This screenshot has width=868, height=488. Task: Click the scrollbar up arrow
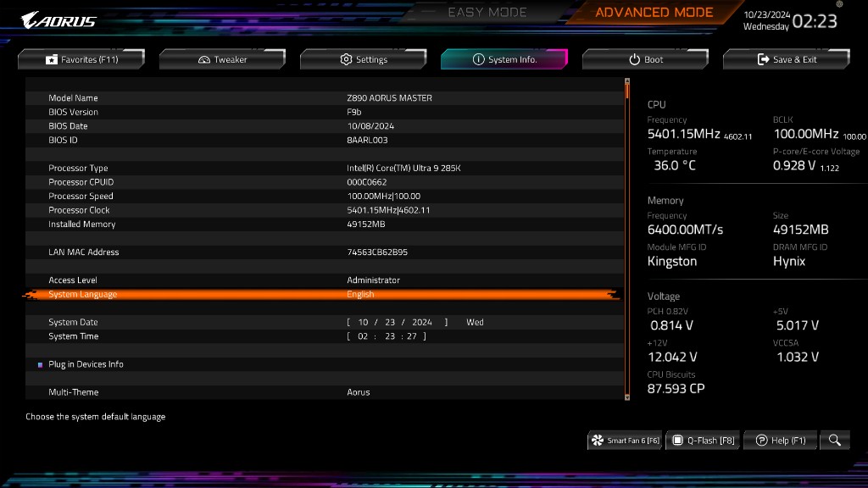(627, 80)
